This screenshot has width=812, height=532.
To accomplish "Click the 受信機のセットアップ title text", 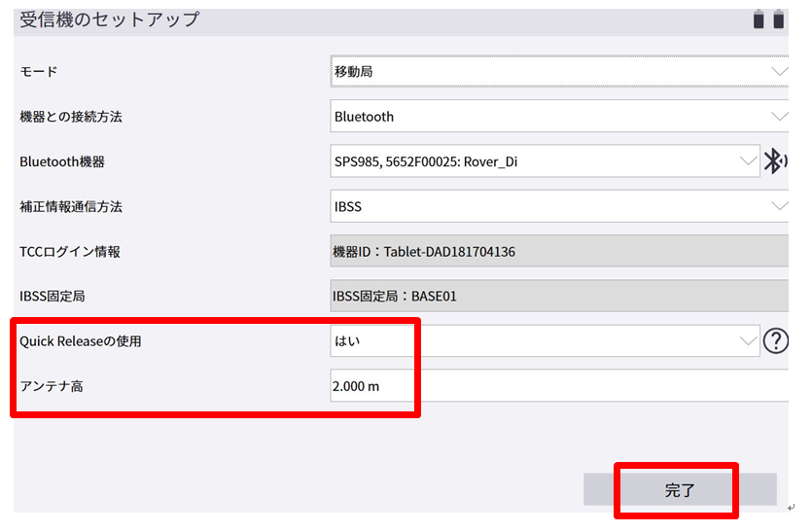I will tap(110, 19).
